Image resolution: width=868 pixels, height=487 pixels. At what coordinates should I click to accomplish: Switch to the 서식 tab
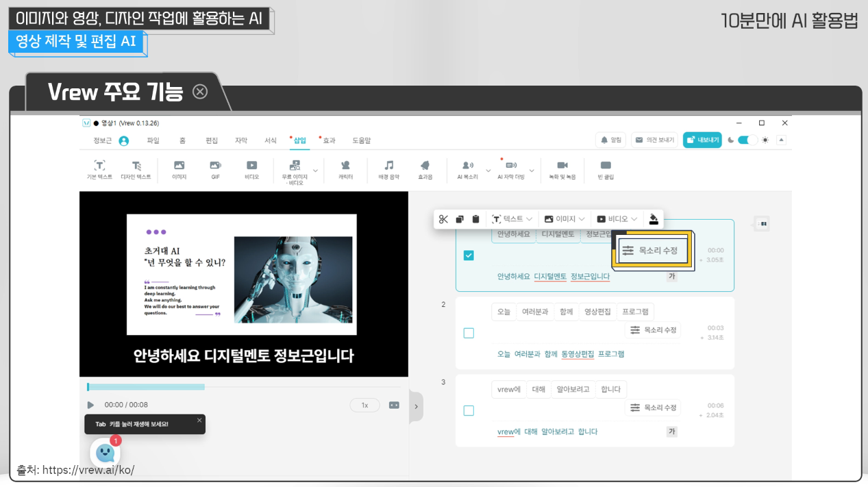click(x=271, y=140)
